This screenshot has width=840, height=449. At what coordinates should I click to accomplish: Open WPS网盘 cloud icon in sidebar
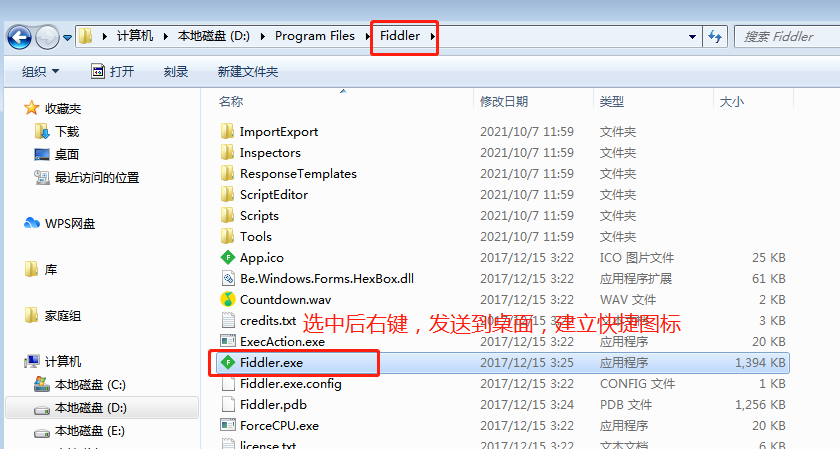pos(32,223)
